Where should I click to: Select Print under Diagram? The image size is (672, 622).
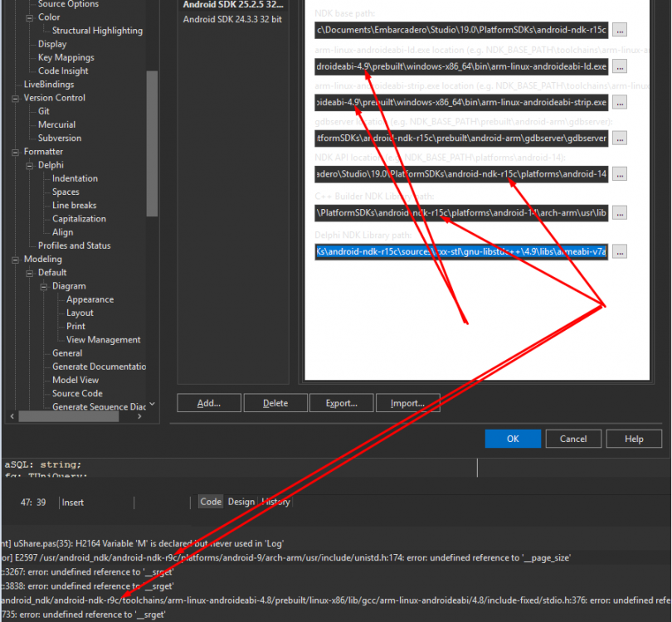pyautogui.click(x=75, y=327)
